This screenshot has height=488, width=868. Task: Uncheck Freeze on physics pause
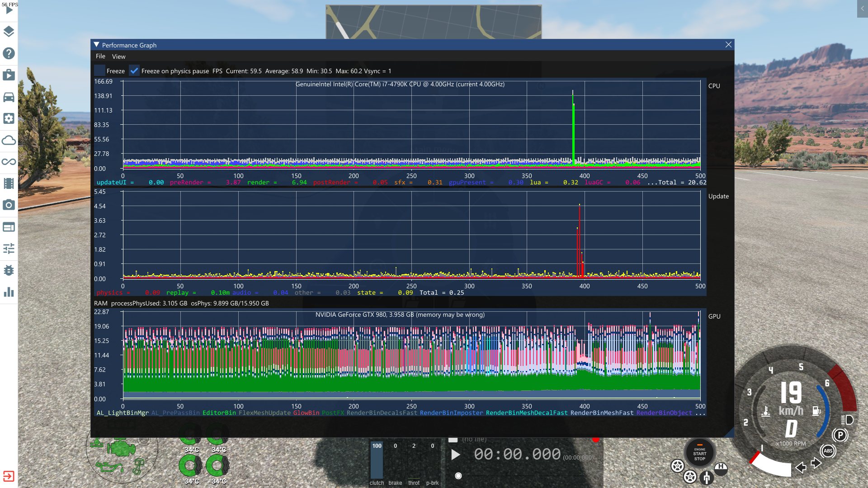pos(134,70)
